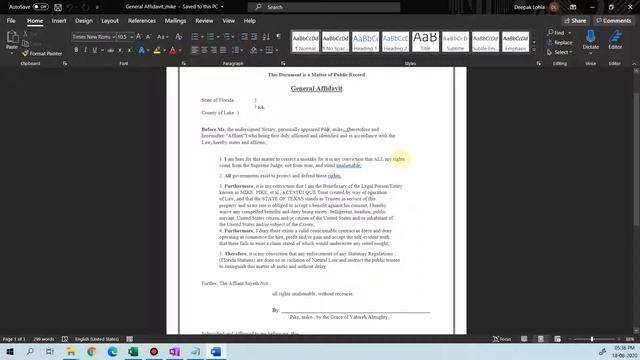Click the Increase Indent icon
The width and height of the screenshot is (640, 360).
coord(254,37)
